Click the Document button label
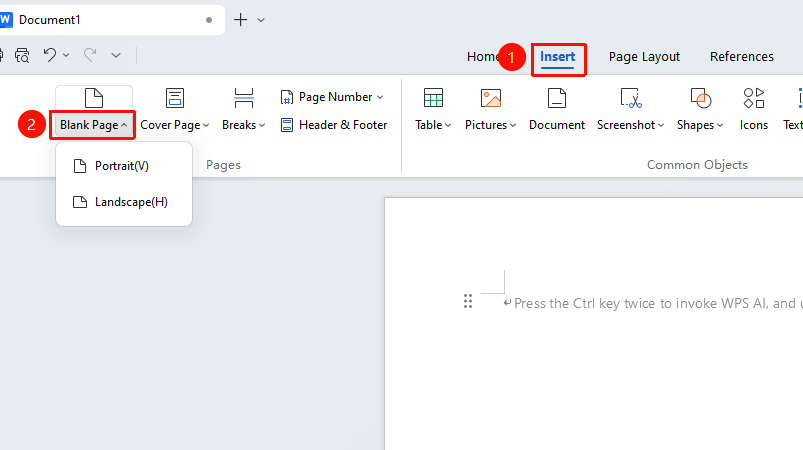Image resolution: width=803 pixels, height=450 pixels. [x=557, y=125]
